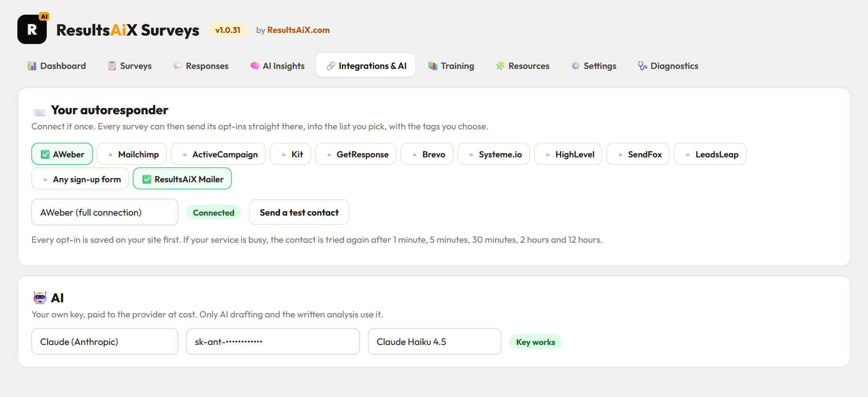Click the AI Insights brain icon

(x=255, y=66)
